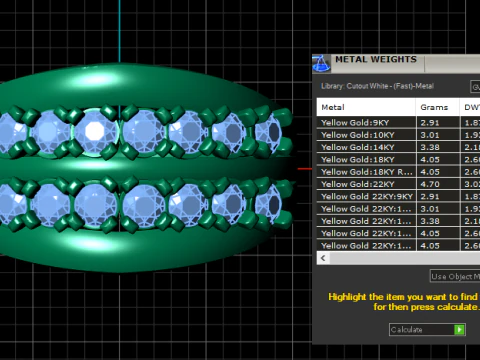Click the green arrow on Calculate
Image resolution: width=480 pixels, height=360 pixels.
(x=459, y=330)
